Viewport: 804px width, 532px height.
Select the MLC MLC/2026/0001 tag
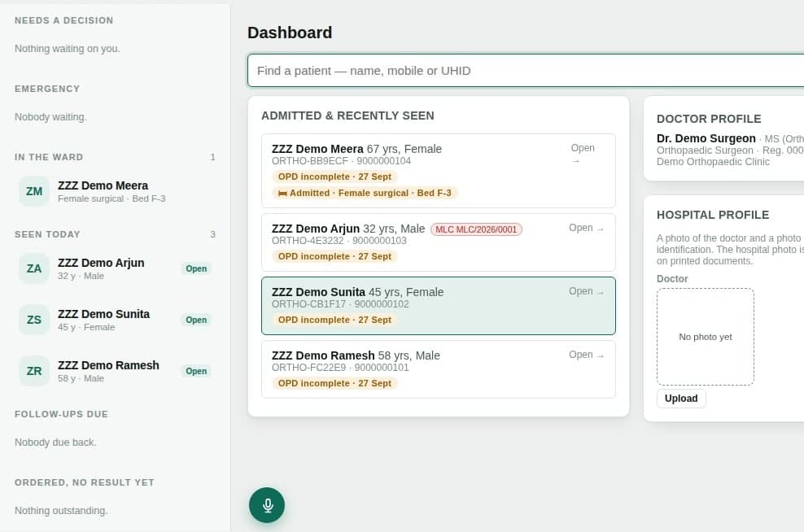[476, 229]
